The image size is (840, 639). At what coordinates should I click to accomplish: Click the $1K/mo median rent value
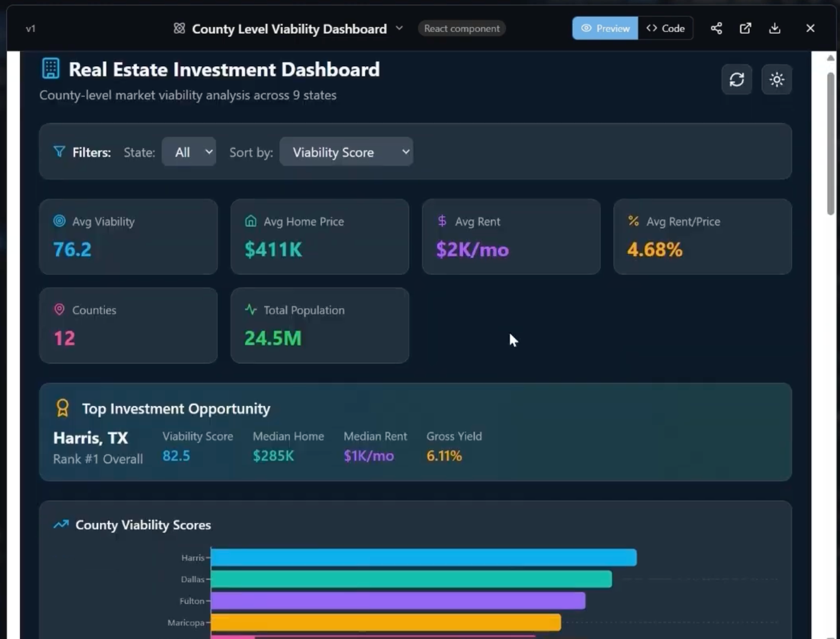coord(369,455)
